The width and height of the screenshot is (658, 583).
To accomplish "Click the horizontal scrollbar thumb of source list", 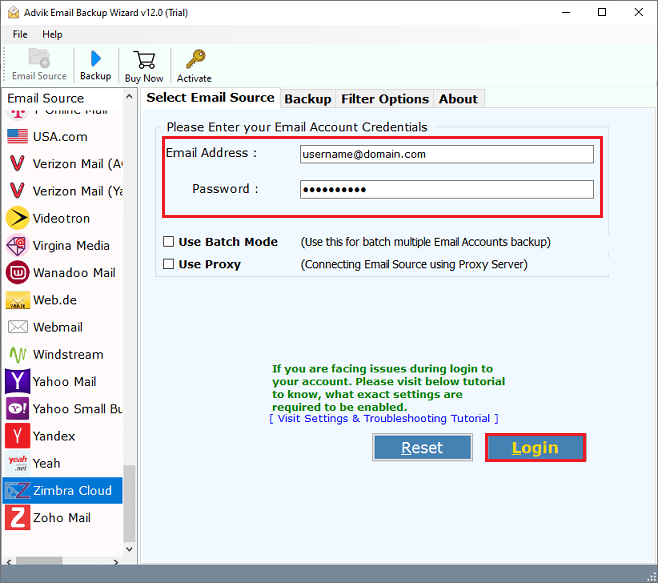I will tap(39, 562).
